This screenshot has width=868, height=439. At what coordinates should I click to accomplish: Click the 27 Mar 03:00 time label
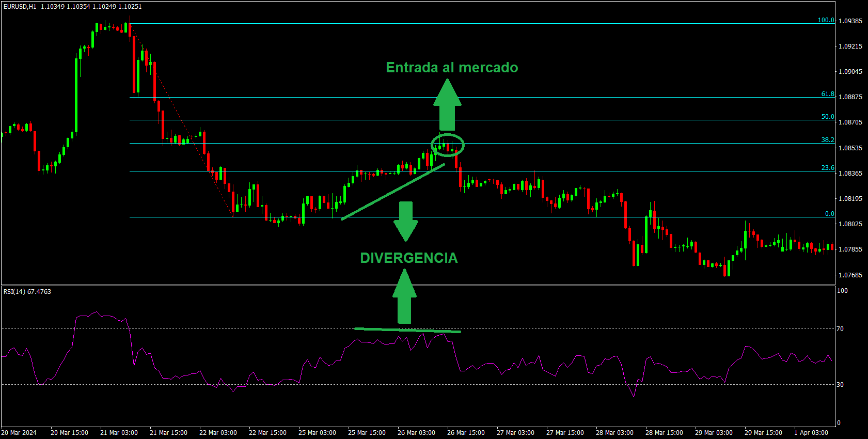point(515,433)
